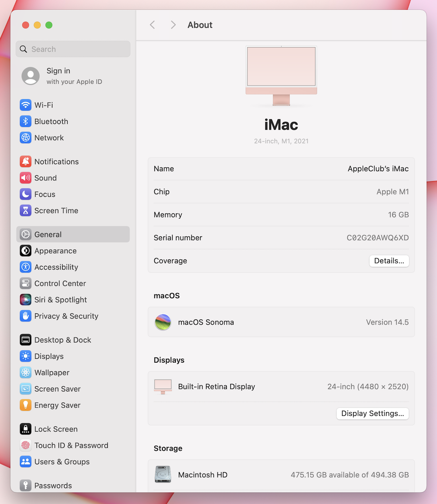
Task: Open Notifications bell icon
Action: 26,161
